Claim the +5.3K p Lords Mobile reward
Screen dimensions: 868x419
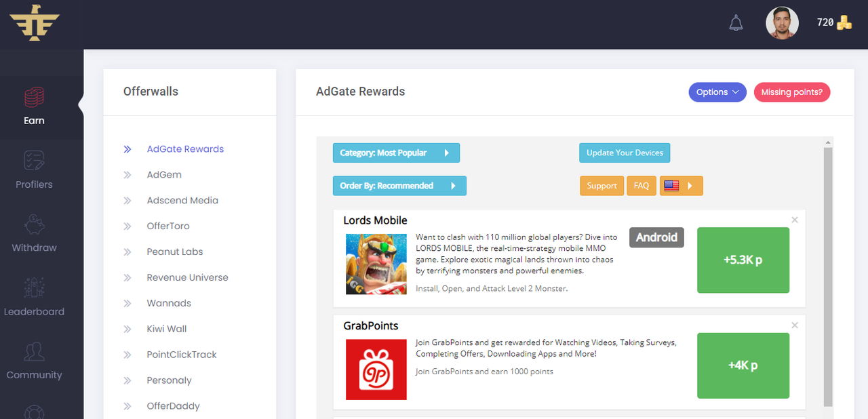tap(743, 260)
